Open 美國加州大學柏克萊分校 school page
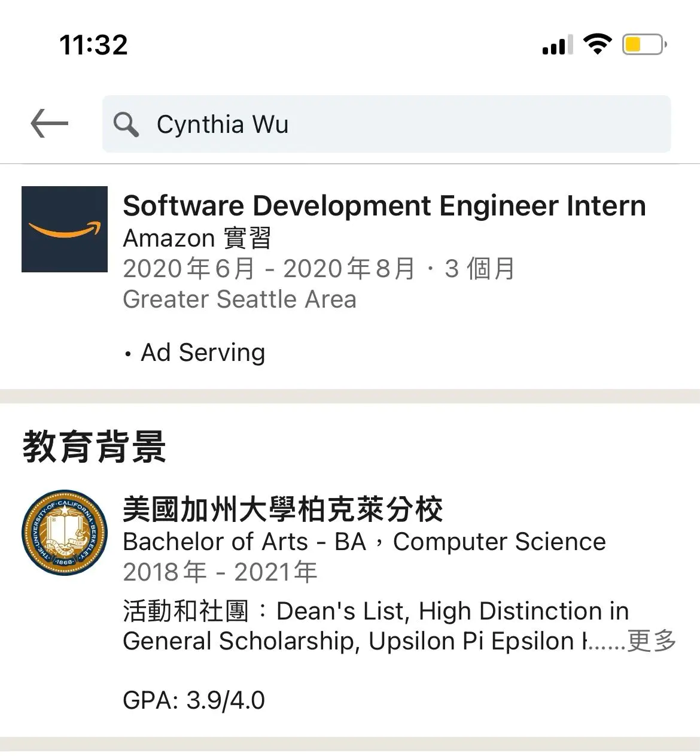700x756 pixels. pyautogui.click(x=282, y=509)
